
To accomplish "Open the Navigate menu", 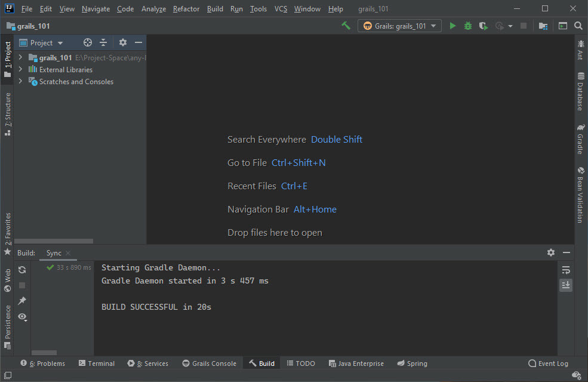I will (96, 8).
